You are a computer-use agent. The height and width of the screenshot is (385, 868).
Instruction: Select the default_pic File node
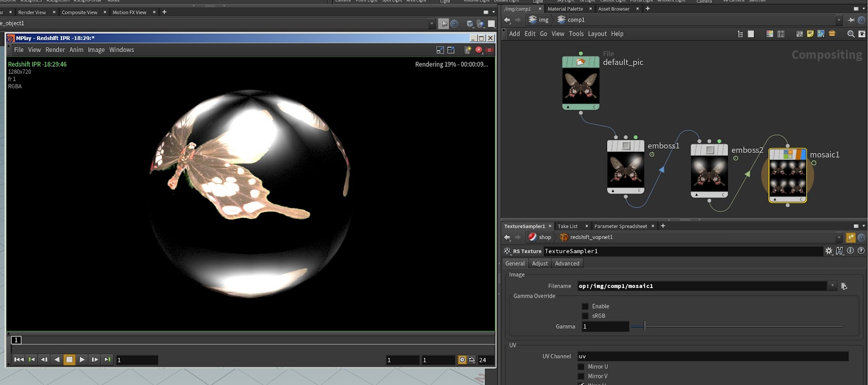580,83
